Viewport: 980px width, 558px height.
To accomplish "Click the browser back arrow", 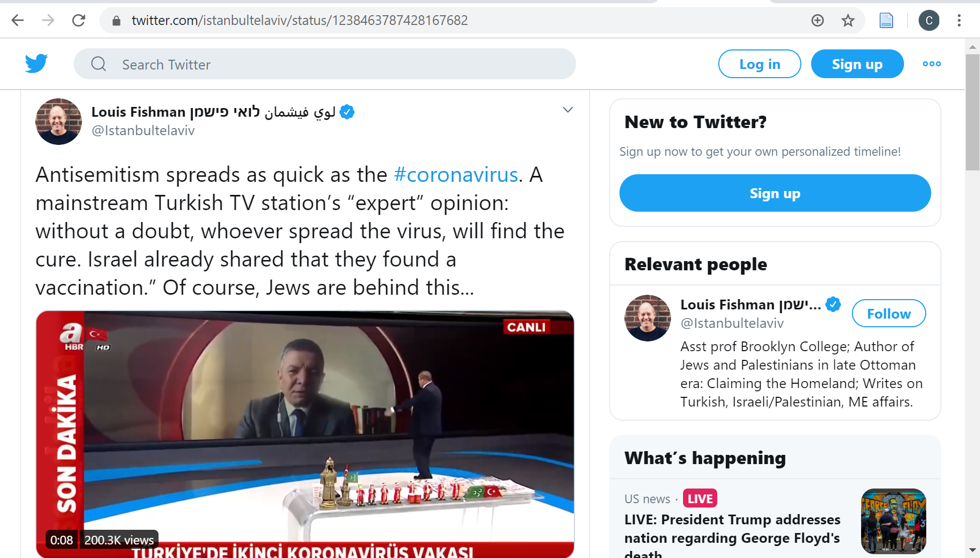I will pos(18,21).
